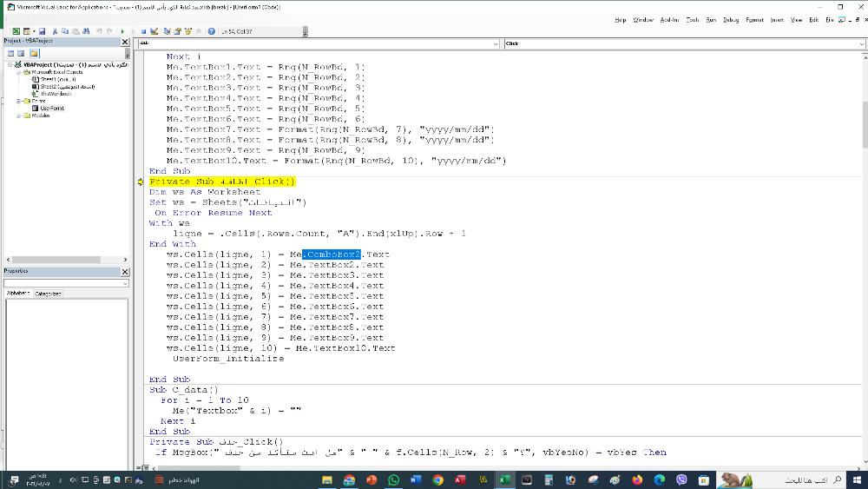This screenshot has height=489, width=868.
Task: Open VBA Help question mark icon
Action: [x=212, y=31]
